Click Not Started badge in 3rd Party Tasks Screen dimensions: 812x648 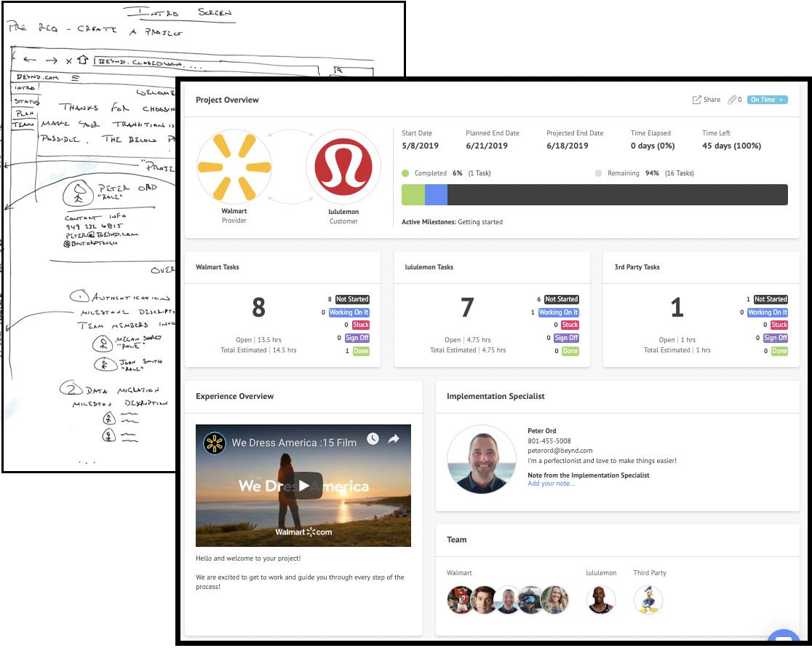pyautogui.click(x=771, y=299)
